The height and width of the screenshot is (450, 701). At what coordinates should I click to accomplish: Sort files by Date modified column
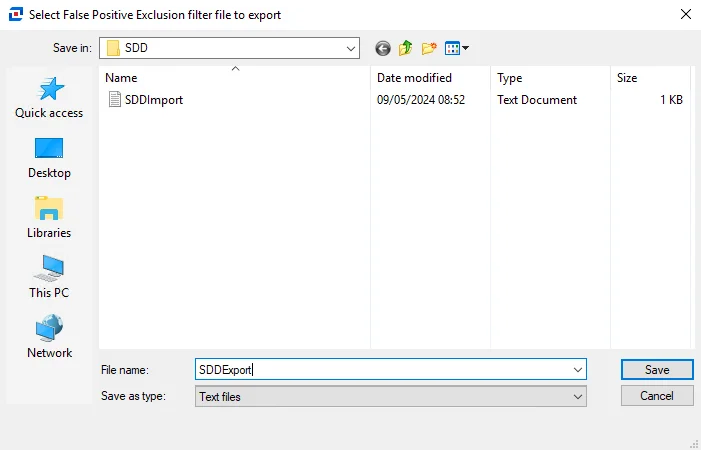pyautogui.click(x=430, y=78)
